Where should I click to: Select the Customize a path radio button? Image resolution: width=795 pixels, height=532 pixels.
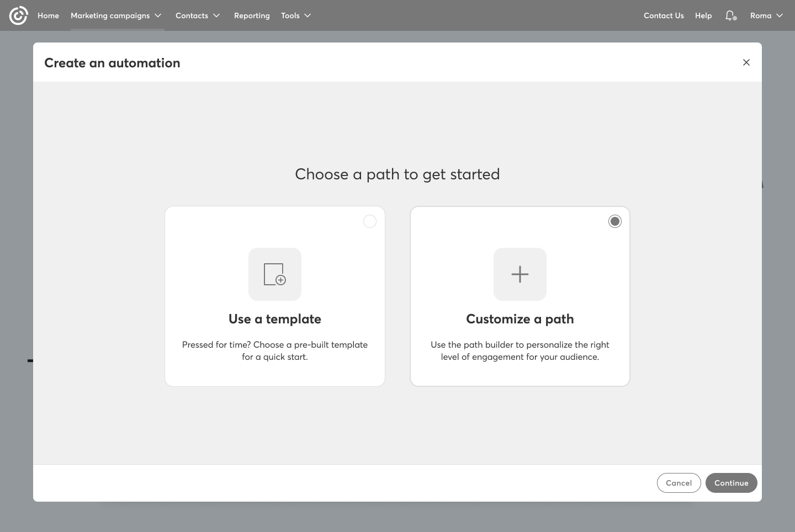click(x=614, y=221)
